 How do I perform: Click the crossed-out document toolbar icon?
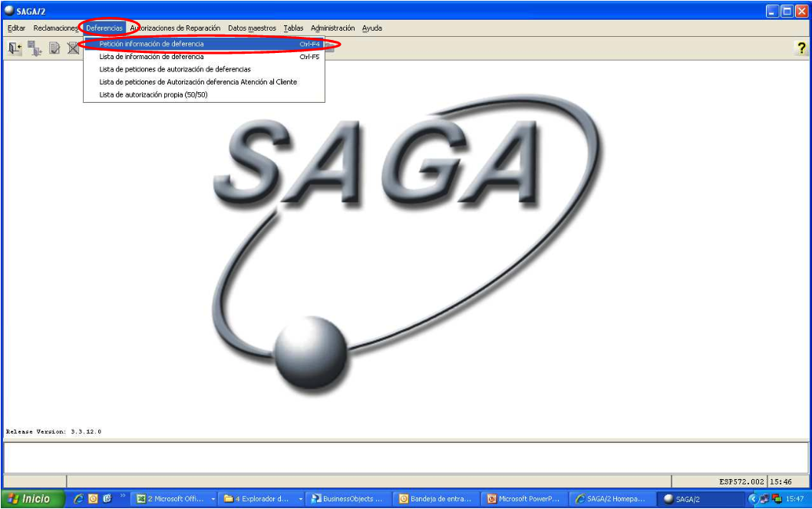point(74,48)
